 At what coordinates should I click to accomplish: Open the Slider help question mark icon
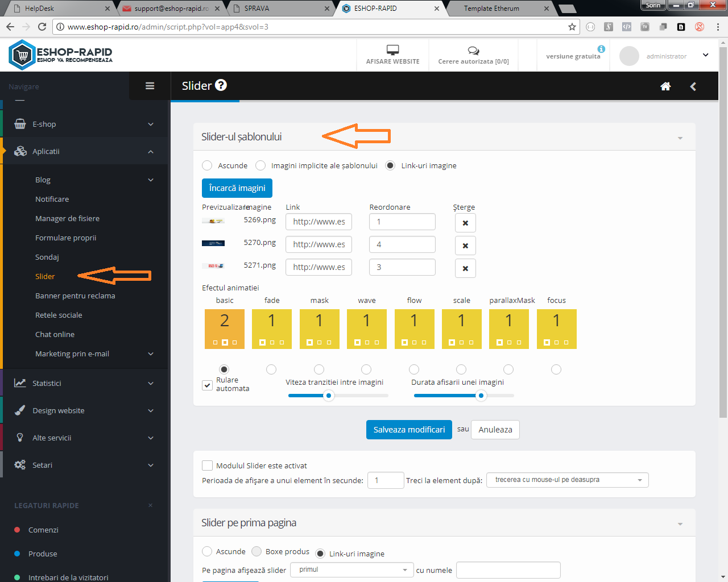coord(221,85)
